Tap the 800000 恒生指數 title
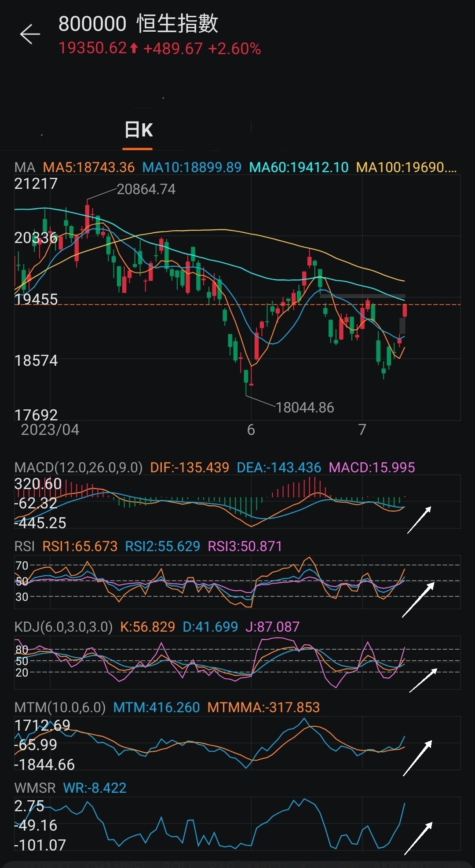This screenshot has height=868, width=475. point(138,23)
